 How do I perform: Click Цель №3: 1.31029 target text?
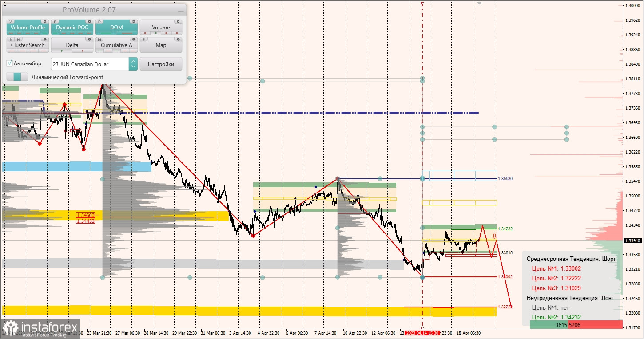(x=556, y=288)
